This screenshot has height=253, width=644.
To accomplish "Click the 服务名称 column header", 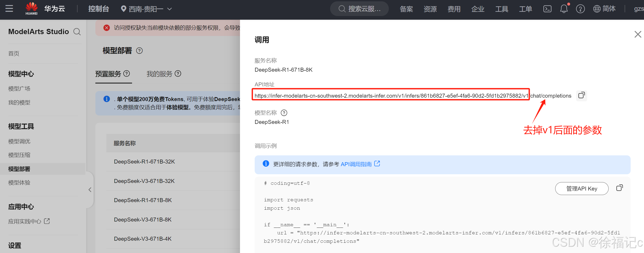I will click(x=125, y=143).
